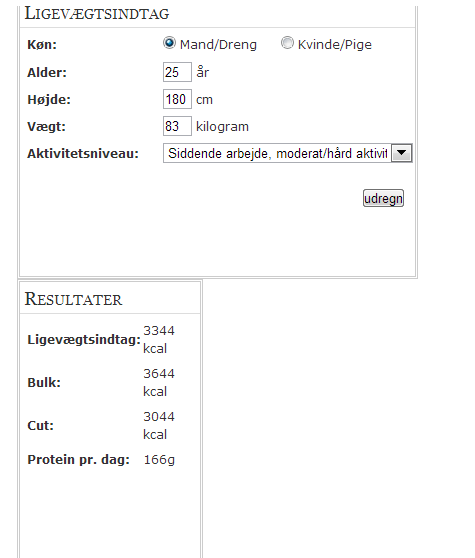The image size is (475, 558).
Task: Click the Cut label in results
Action: click(41, 426)
